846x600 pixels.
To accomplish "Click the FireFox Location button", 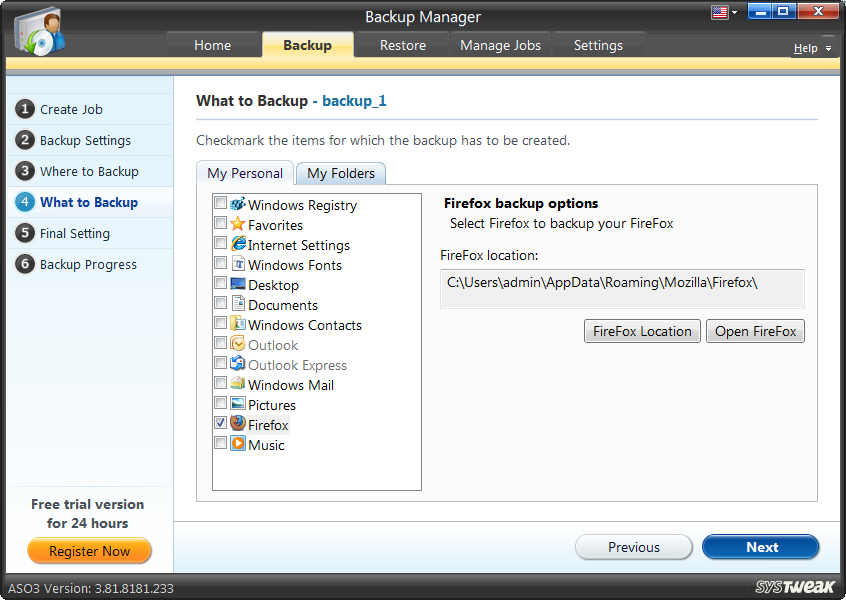I will pos(642,331).
